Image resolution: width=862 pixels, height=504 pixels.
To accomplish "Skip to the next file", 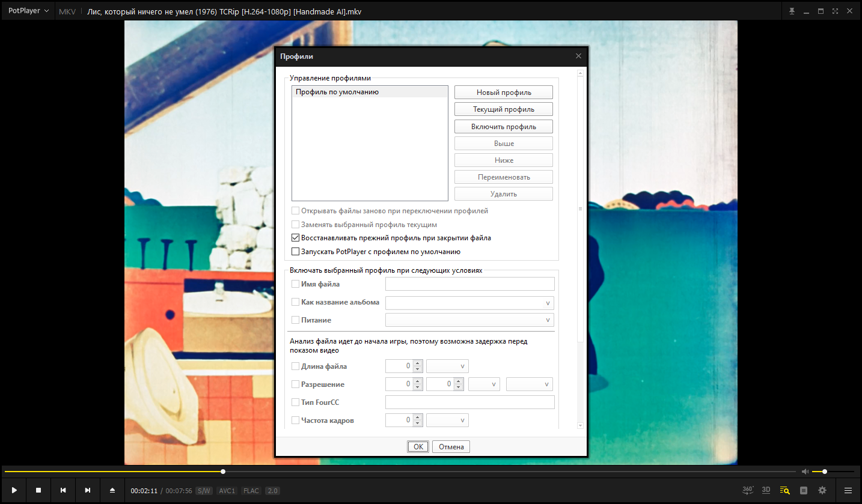I will coord(88,491).
